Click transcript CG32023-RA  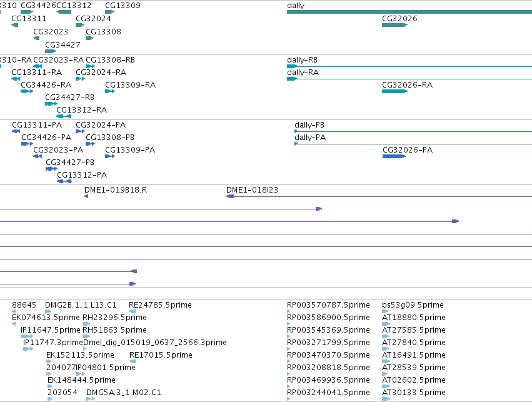[38, 66]
